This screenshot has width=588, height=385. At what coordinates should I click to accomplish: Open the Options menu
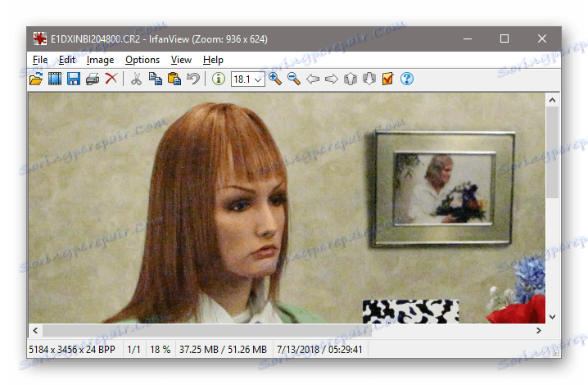coord(142,60)
